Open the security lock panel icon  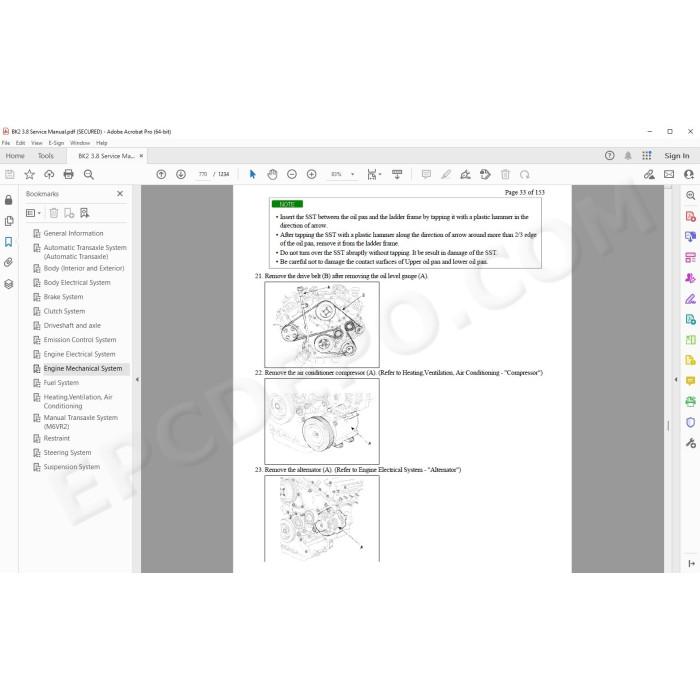coord(8,200)
